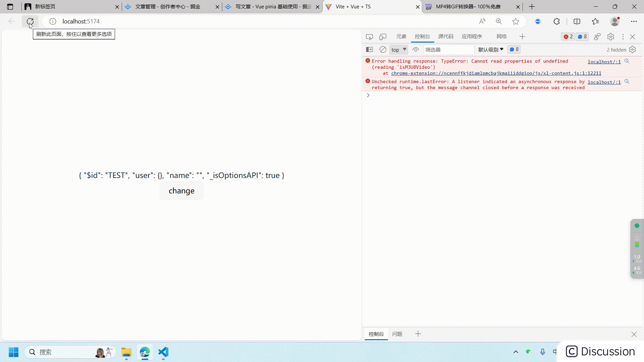This screenshot has height=362, width=644.
Task: Switch to the Network tab in DevTools
Action: (x=501, y=37)
